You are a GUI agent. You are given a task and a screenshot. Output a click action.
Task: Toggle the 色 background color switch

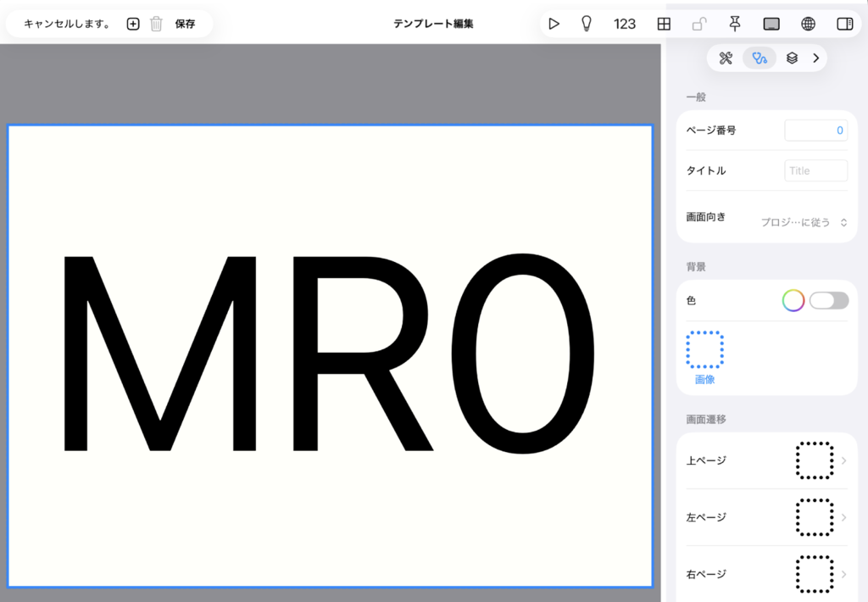click(829, 301)
